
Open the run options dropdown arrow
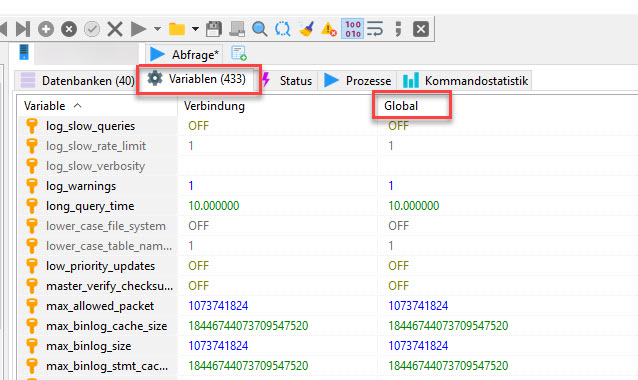[157, 29]
